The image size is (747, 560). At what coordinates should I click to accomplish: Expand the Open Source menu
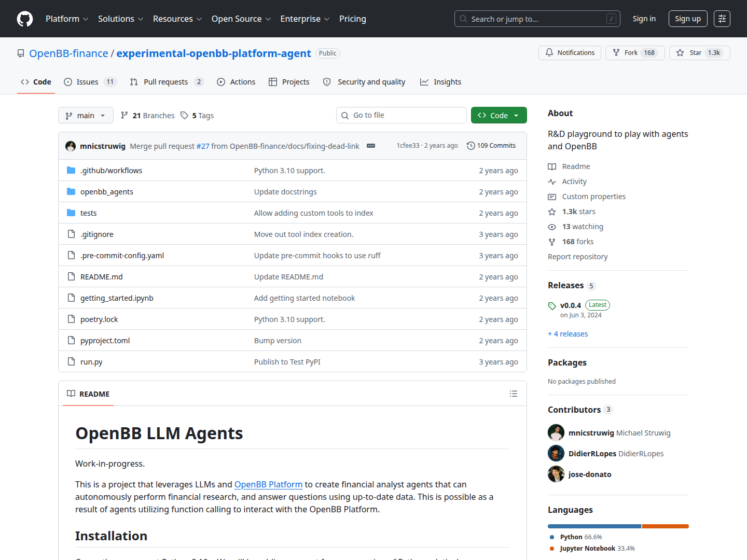241,19
